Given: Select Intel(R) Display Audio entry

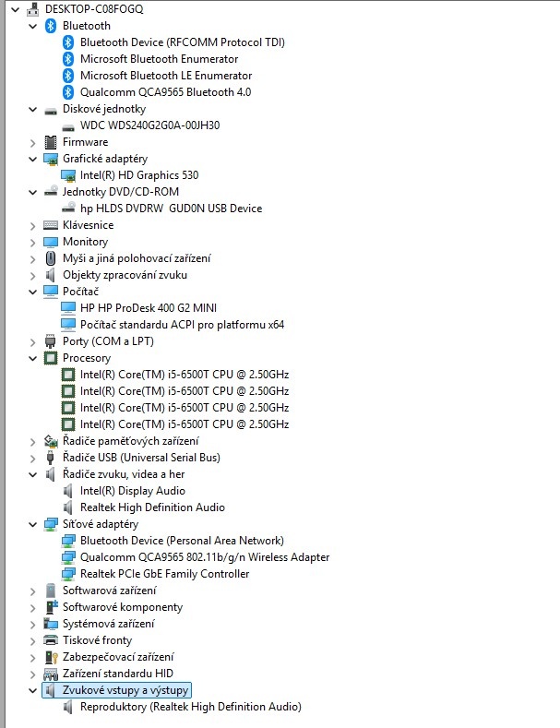Looking at the screenshot, I should pyautogui.click(x=132, y=491).
